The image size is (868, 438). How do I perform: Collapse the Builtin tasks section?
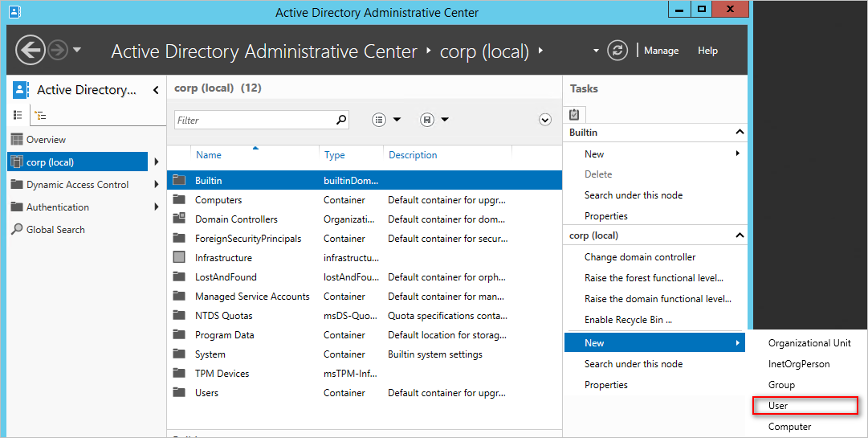[x=739, y=133]
